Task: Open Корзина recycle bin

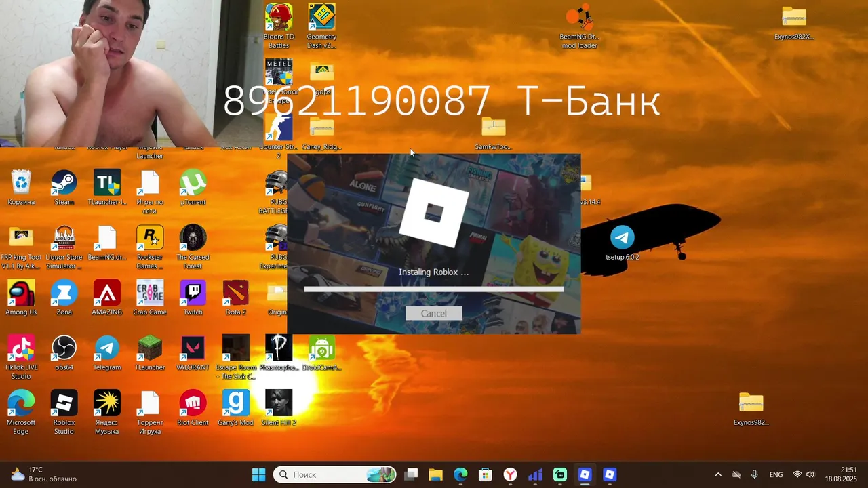Action: click(x=21, y=188)
